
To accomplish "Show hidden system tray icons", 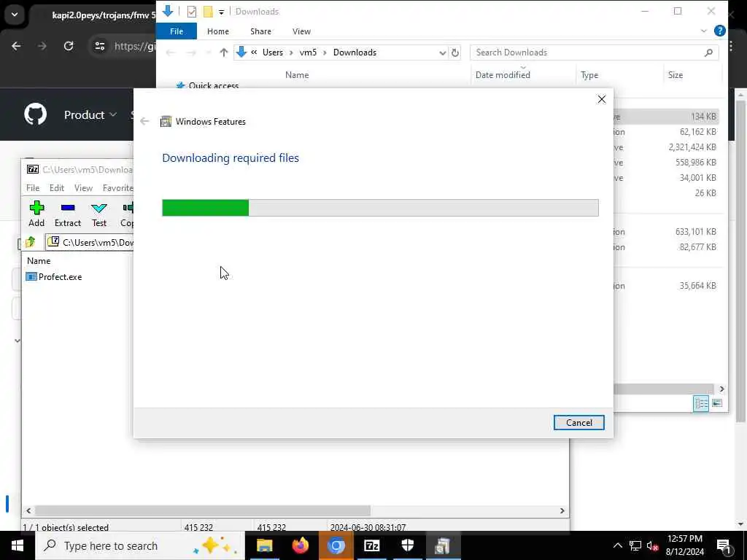I will [617, 545].
